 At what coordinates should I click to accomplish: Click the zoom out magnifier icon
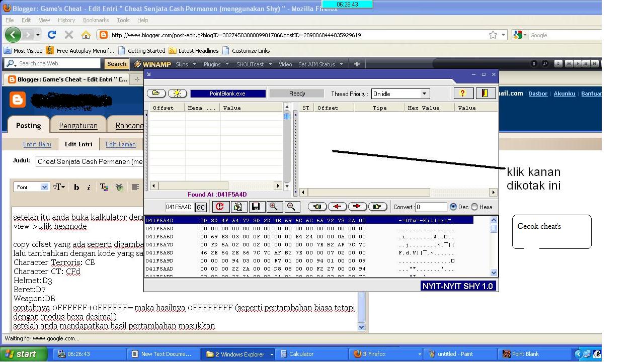(292, 207)
